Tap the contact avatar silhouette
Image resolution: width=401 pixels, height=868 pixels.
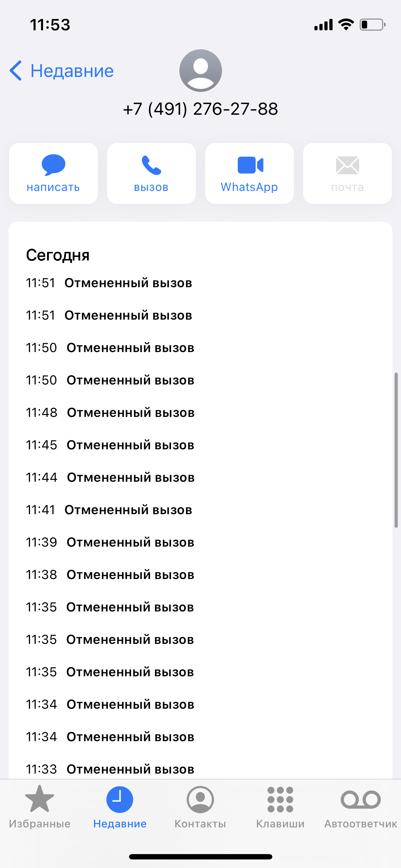click(201, 71)
